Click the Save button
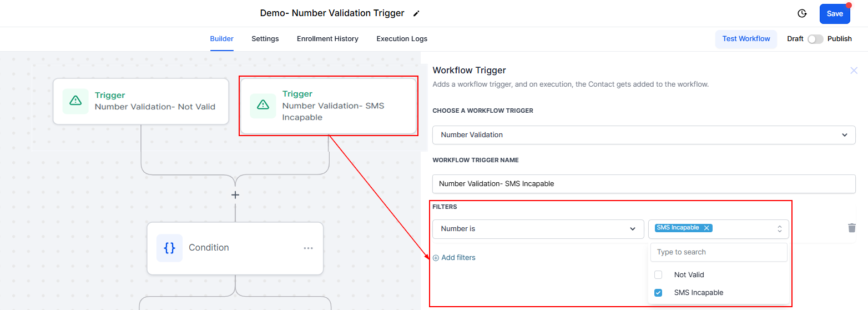Viewport: 868px width, 310px height. pos(834,14)
